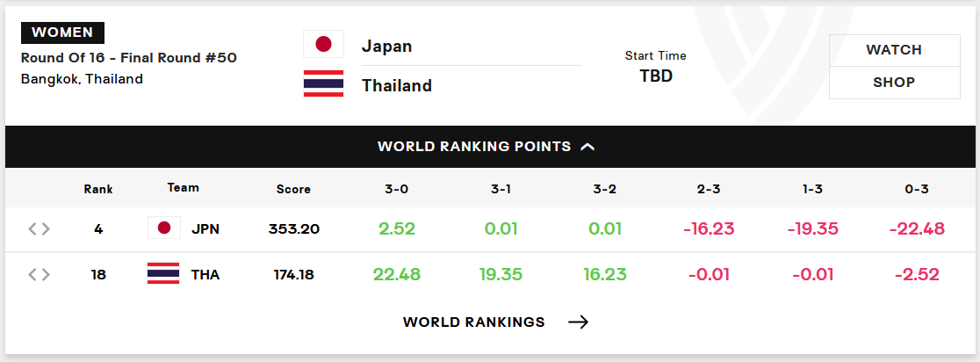Click the Japan flag in match header
Screen dimensions: 980x362
tap(323, 44)
